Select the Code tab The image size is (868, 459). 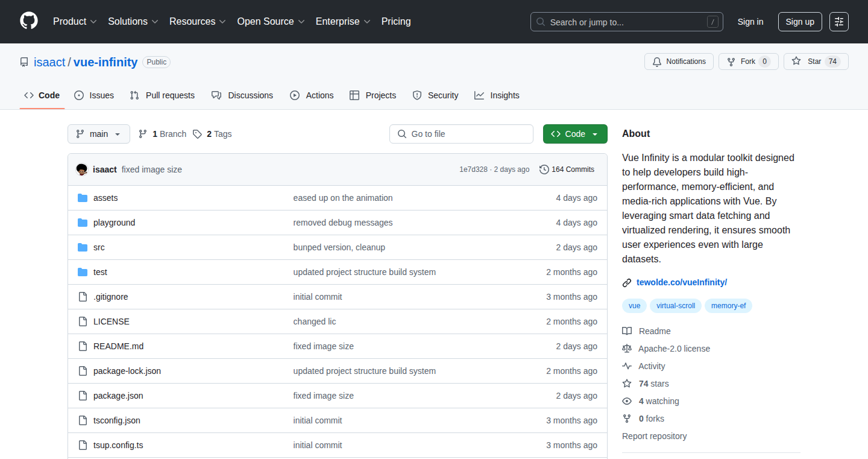42,95
